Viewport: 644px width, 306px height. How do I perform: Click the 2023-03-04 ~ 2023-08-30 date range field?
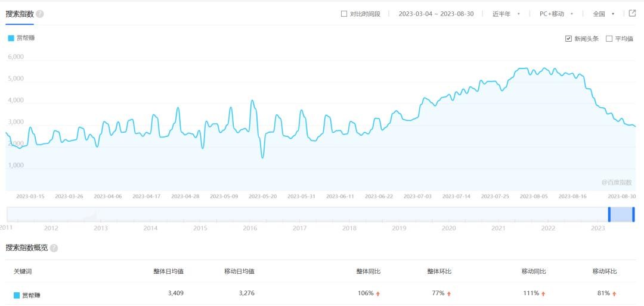coord(436,14)
